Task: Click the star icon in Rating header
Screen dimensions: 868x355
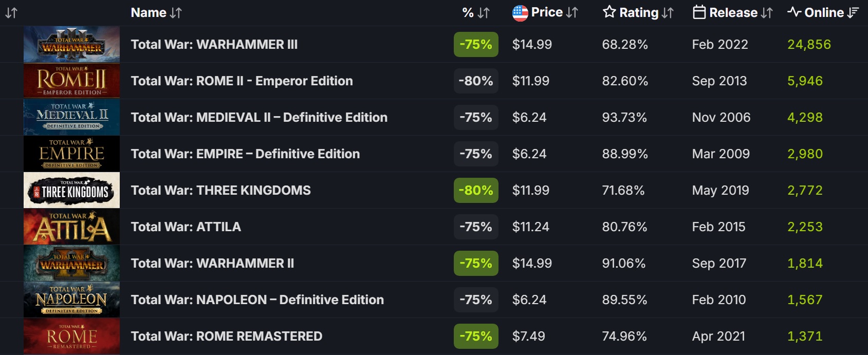Action: point(609,12)
